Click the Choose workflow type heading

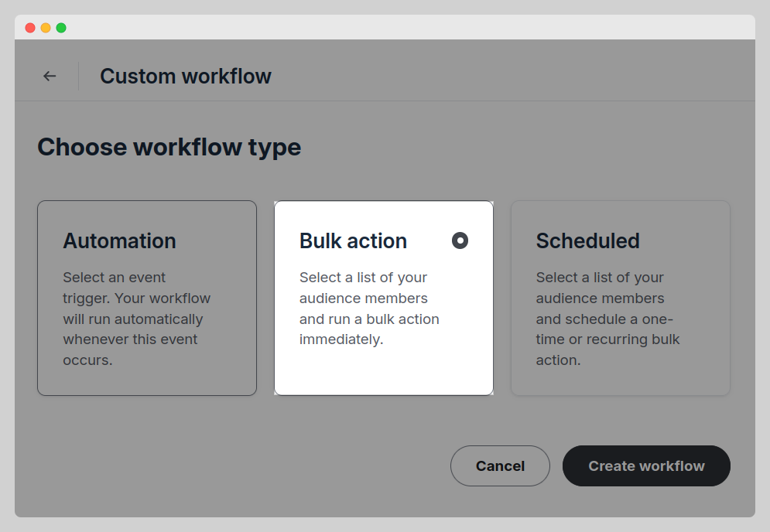(x=169, y=147)
